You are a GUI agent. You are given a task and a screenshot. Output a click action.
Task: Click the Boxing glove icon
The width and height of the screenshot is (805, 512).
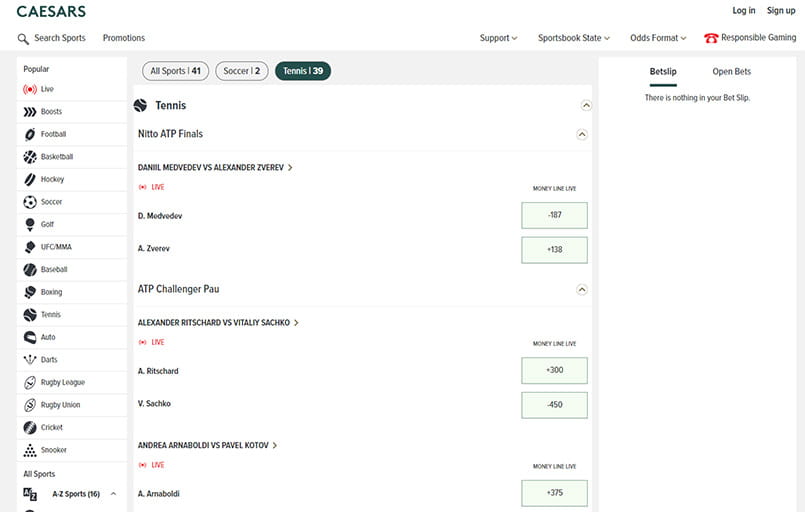[x=30, y=292]
